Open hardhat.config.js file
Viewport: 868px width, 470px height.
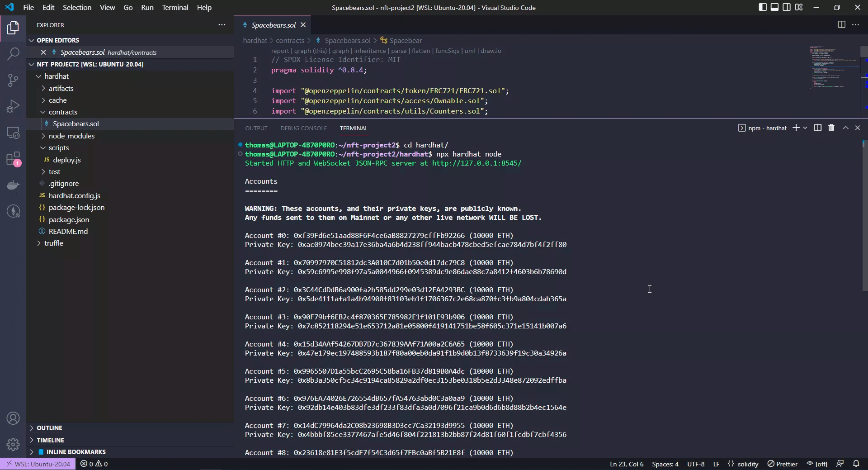(74, 195)
